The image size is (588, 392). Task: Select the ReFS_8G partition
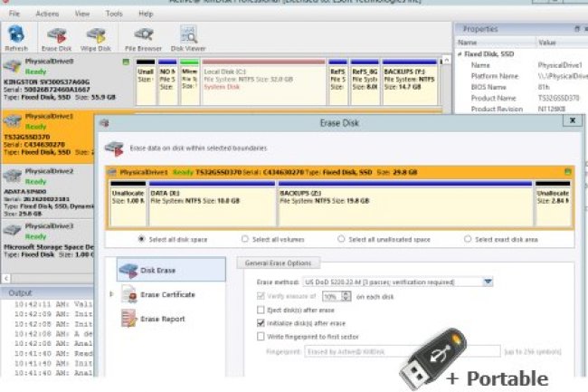pyautogui.click(x=365, y=81)
